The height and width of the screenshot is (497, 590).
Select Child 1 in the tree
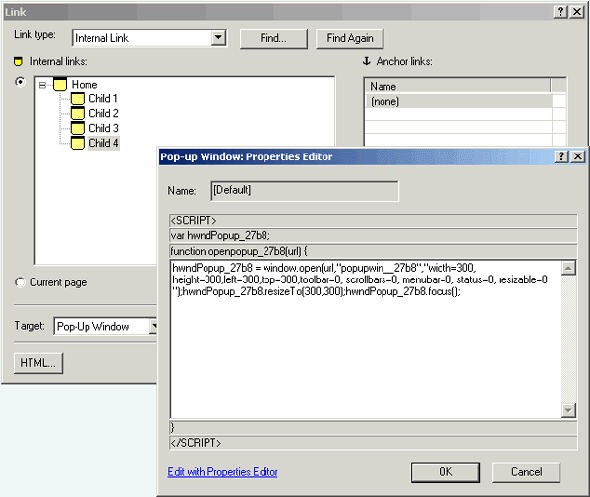click(x=103, y=99)
